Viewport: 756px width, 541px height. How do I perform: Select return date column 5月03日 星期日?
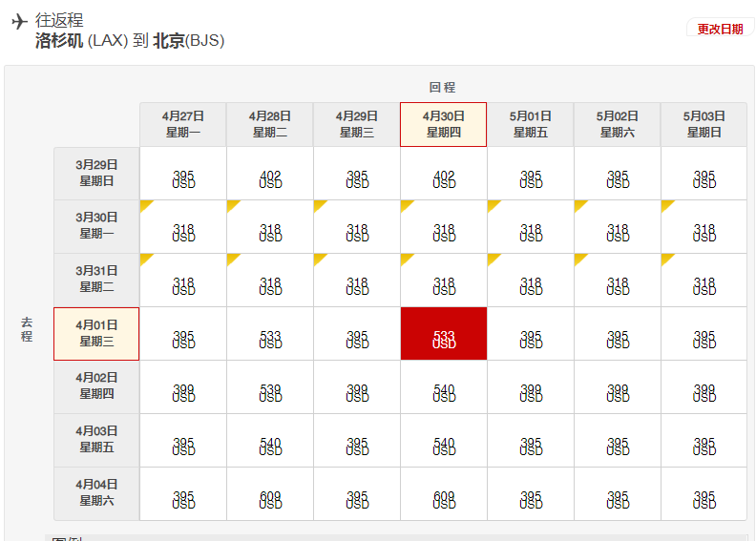[703, 124]
